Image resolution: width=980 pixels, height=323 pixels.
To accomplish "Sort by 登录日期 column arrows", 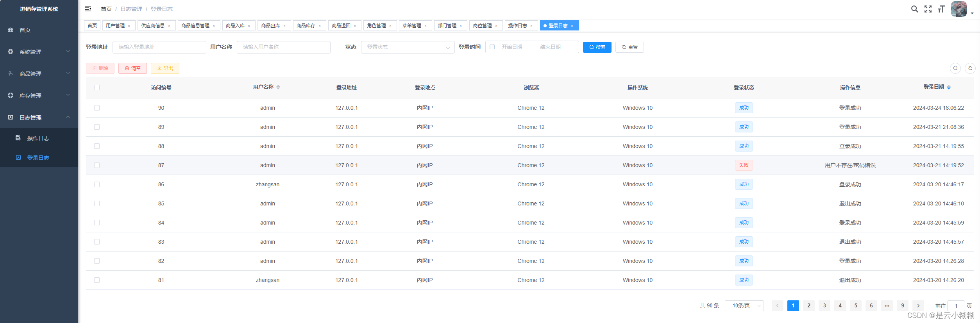I will click(x=949, y=87).
